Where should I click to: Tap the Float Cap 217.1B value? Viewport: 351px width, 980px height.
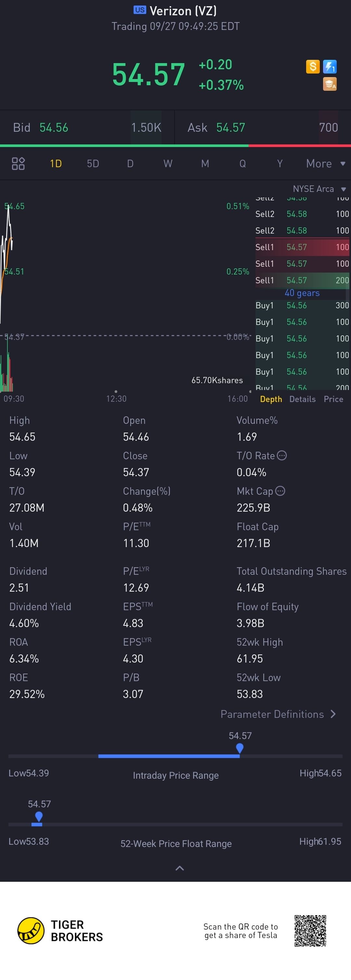click(253, 543)
